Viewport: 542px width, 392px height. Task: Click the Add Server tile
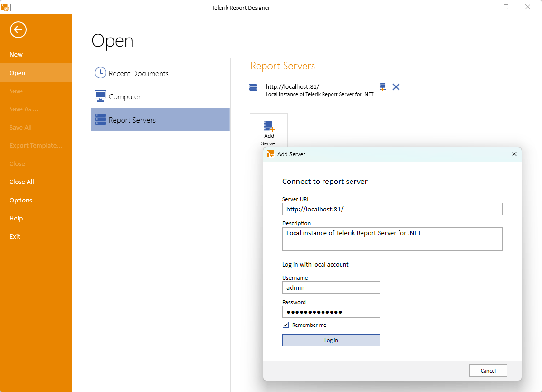point(269,133)
